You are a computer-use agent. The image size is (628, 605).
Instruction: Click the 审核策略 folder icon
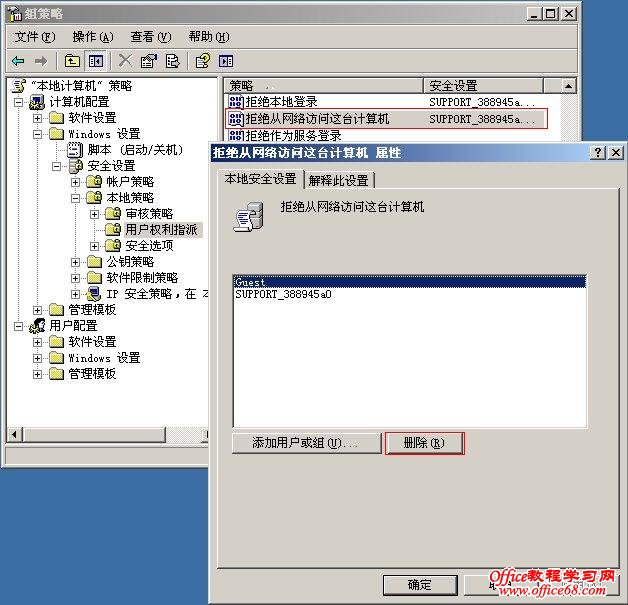pos(113,213)
